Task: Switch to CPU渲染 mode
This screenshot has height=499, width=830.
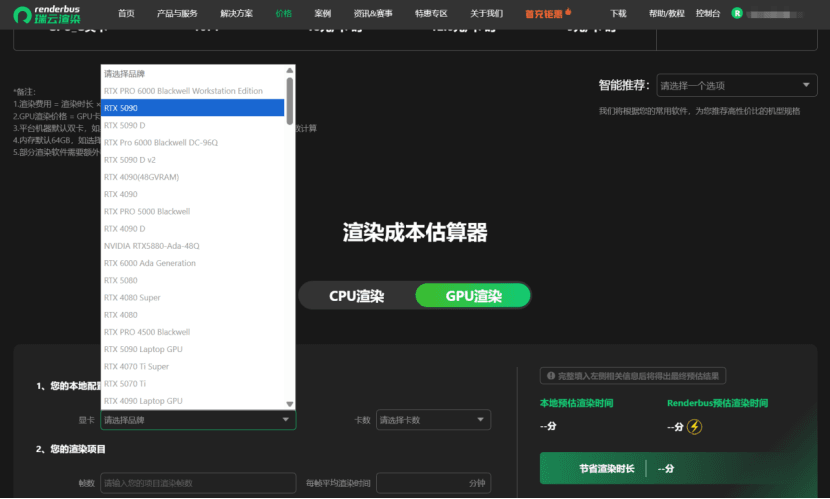Action: click(x=356, y=296)
